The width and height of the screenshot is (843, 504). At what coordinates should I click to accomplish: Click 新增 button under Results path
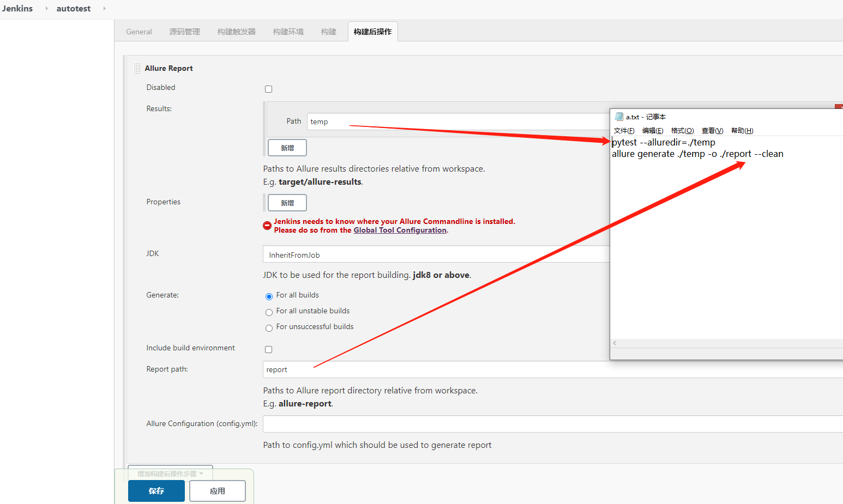[x=287, y=148]
